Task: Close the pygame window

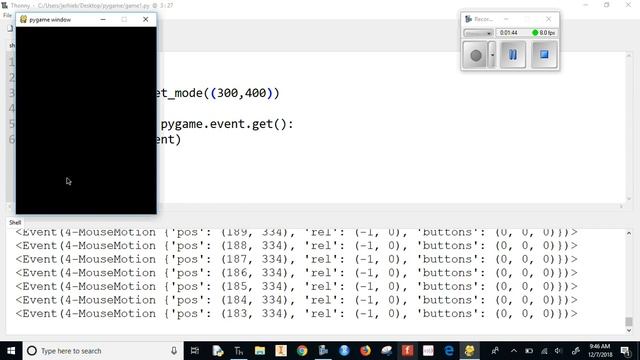Action: click(146, 19)
